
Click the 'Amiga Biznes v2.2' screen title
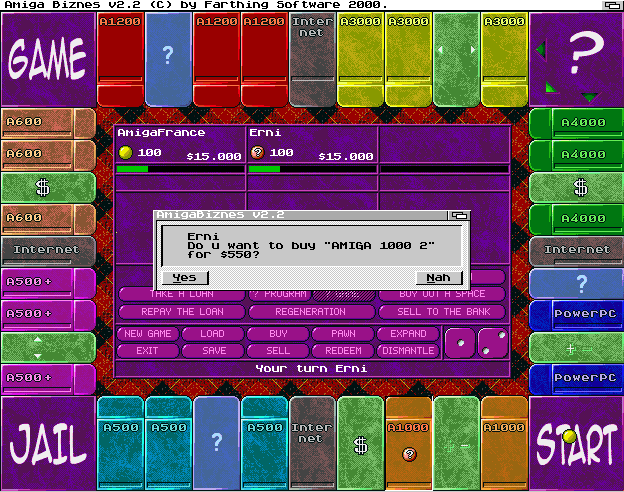pos(195,5)
